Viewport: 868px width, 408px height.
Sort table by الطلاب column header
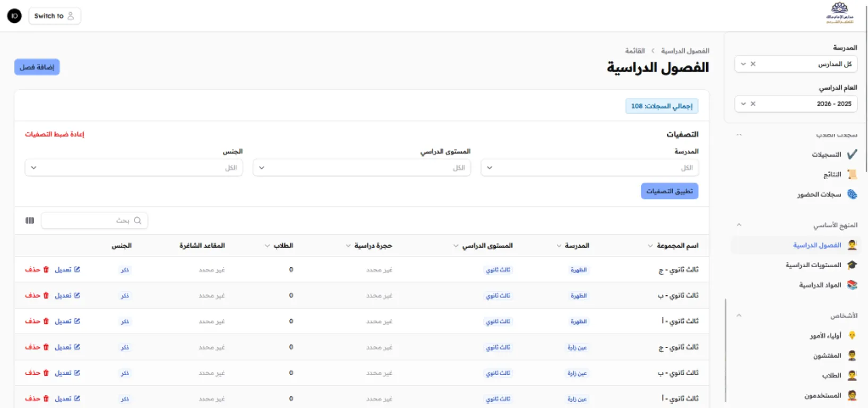tap(279, 245)
